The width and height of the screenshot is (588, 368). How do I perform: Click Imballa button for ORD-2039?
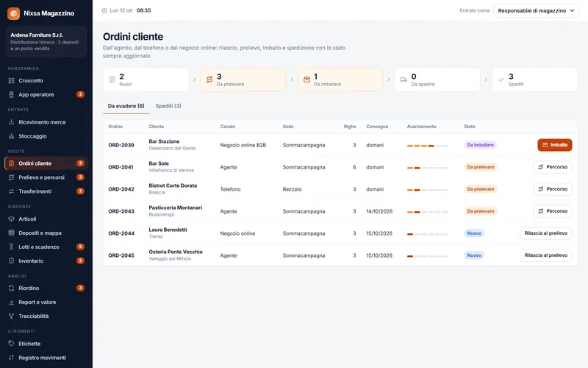coord(555,145)
